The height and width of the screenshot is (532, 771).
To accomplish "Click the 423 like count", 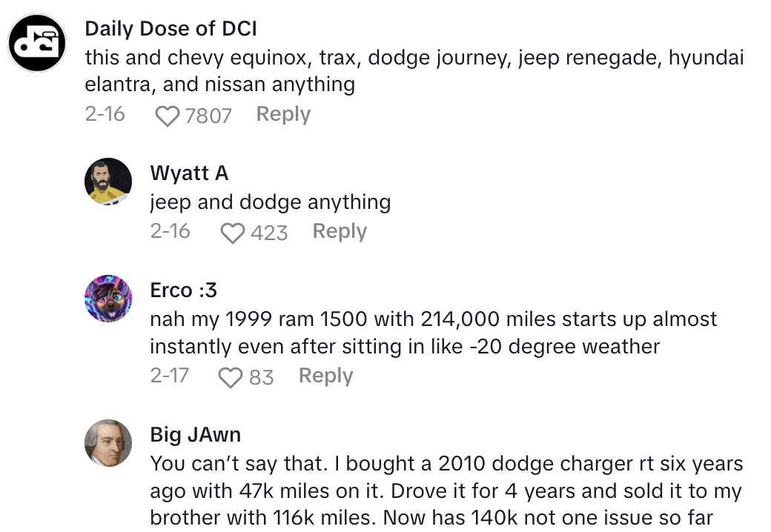I will click(x=269, y=233).
